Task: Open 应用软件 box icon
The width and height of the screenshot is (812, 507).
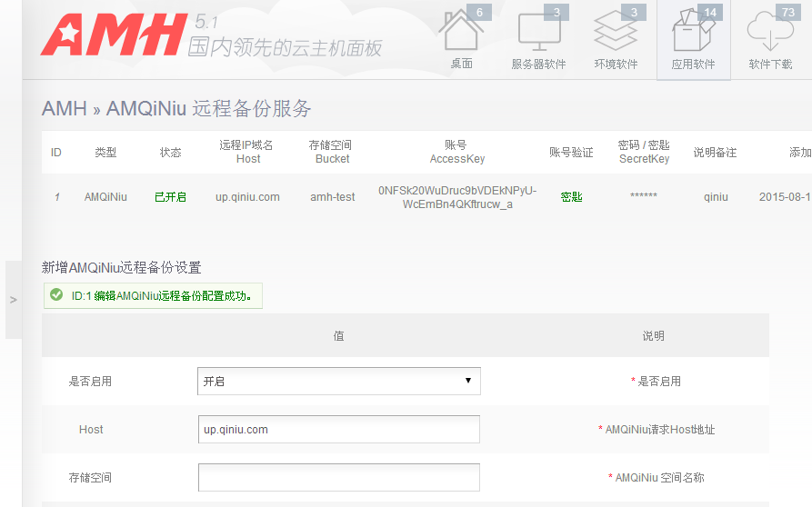Action: pyautogui.click(x=693, y=33)
